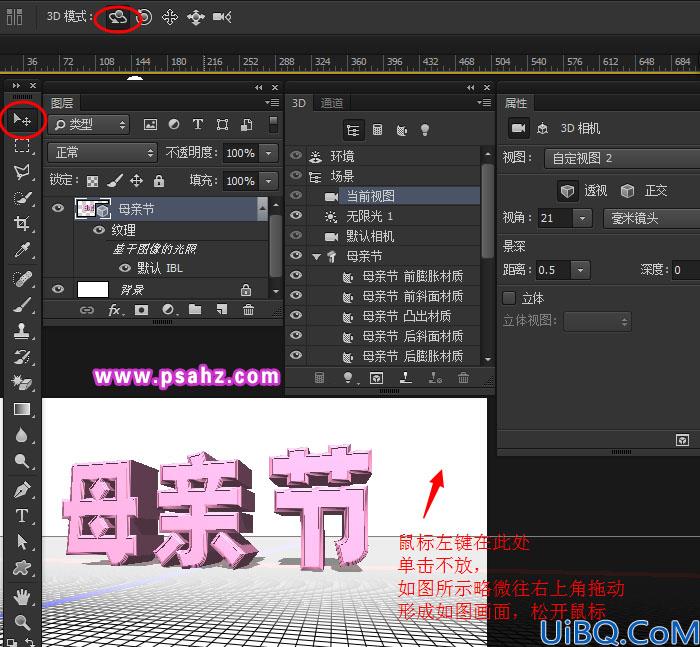Toggle visibility of 母亲节 凸出材质
The width and height of the screenshot is (700, 647).
point(296,315)
